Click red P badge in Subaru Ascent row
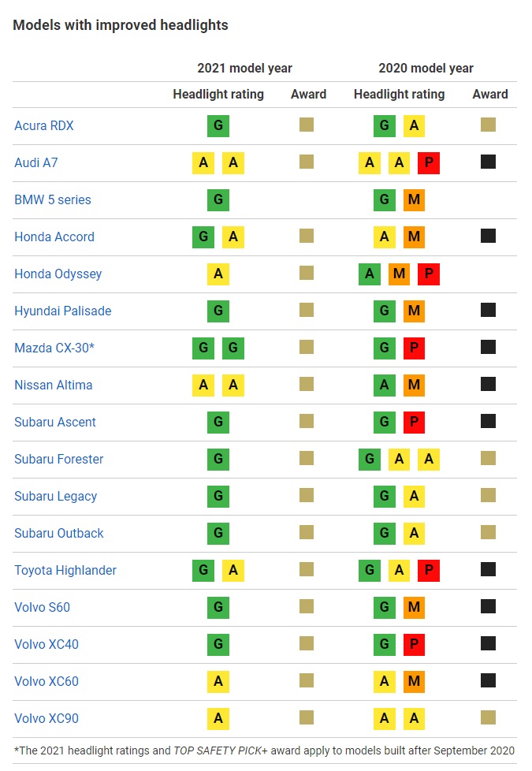This screenshot has width=532, height=771. 414,422
